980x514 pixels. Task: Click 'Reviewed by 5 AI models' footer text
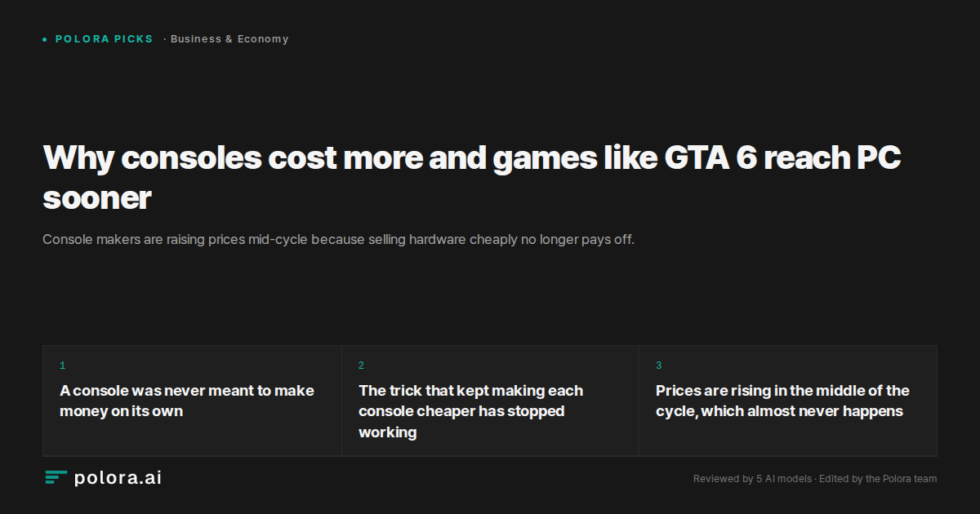pos(752,479)
